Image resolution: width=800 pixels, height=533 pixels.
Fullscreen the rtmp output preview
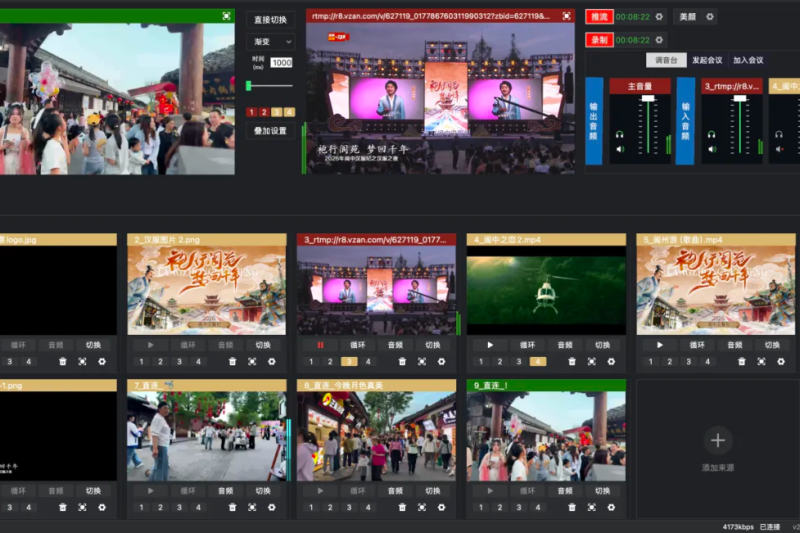[566, 16]
